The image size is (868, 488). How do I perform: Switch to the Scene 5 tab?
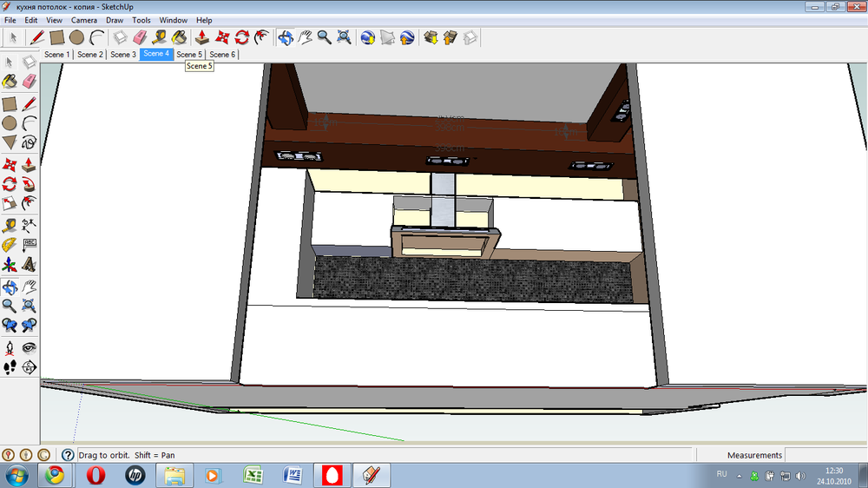189,54
